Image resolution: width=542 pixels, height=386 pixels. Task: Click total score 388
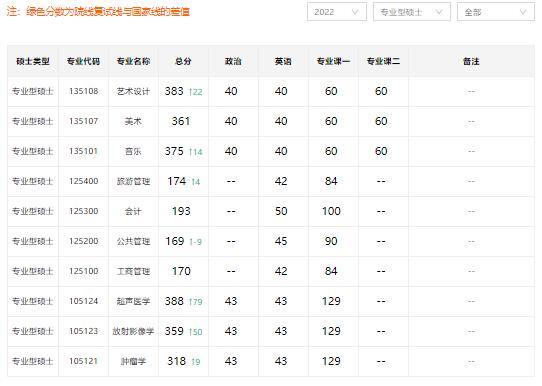point(174,301)
